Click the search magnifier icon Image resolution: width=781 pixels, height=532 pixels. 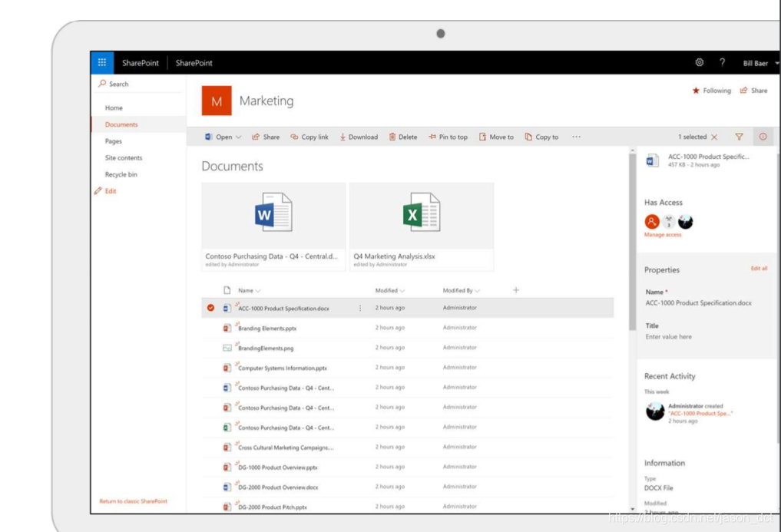(x=102, y=84)
